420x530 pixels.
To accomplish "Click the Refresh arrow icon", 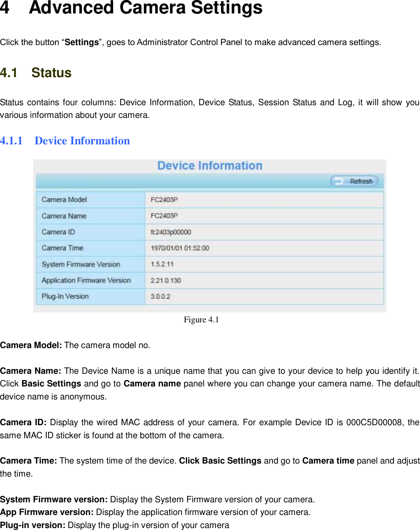I will point(338,181).
